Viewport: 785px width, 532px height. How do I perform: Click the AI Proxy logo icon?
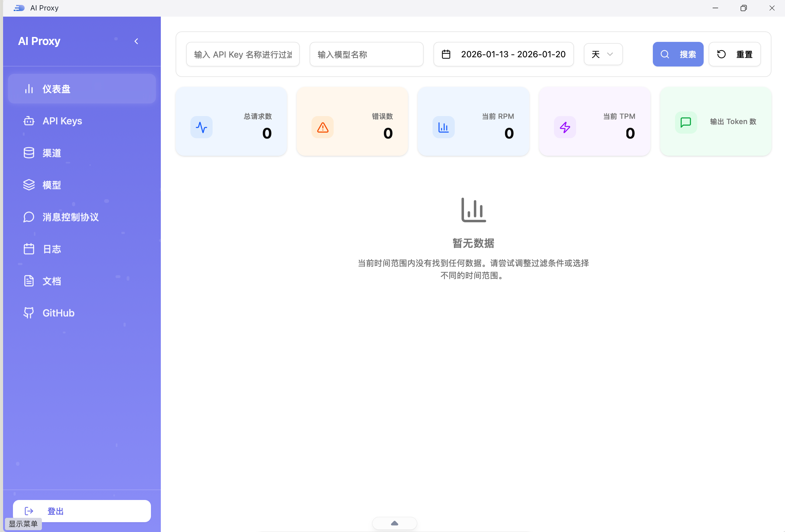tap(19, 8)
